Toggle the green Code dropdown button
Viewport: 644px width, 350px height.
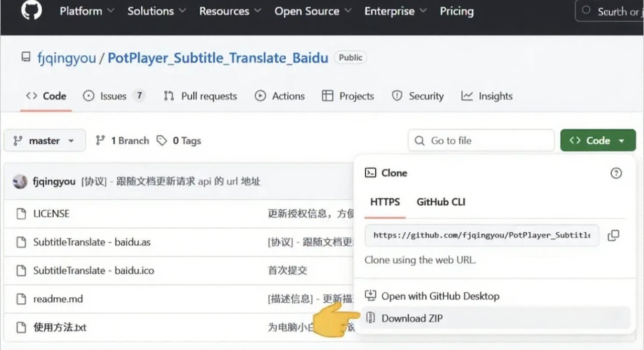pyautogui.click(x=597, y=141)
